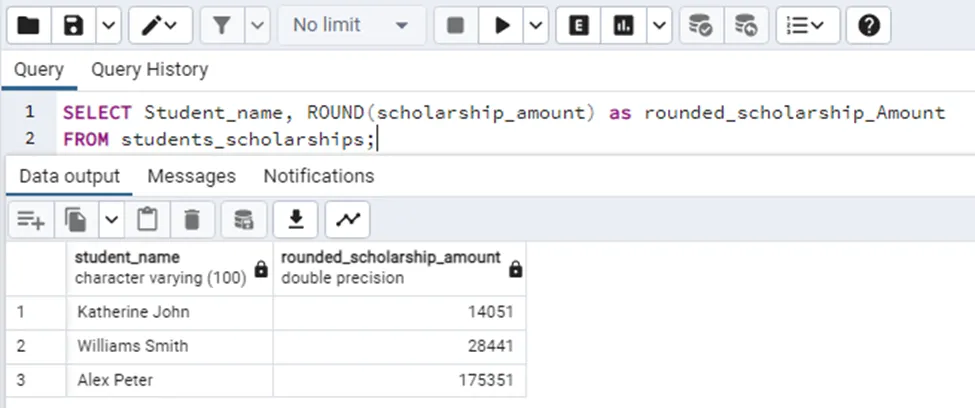The image size is (975, 408).
Task: Open the 'No limit' rows dropdown
Action: (351, 25)
